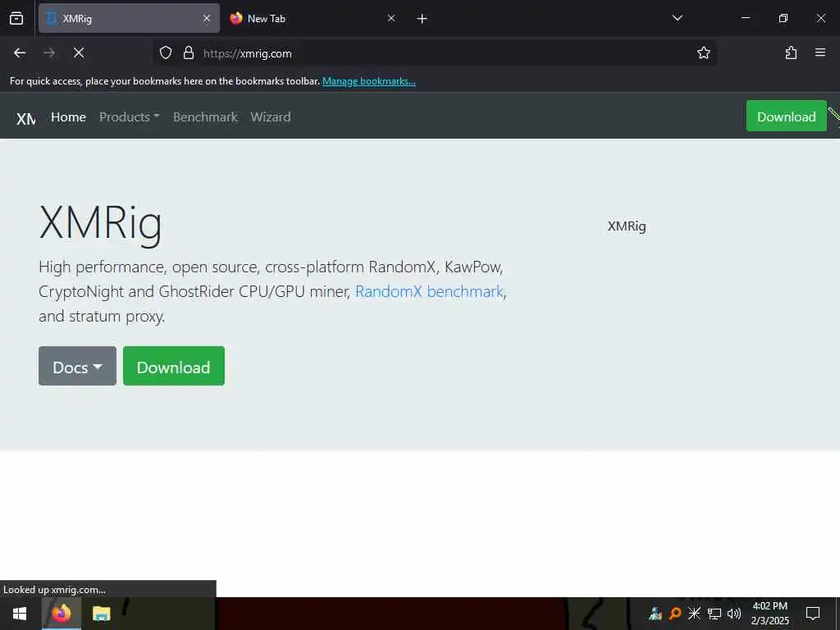Close the XMRig tab

(x=207, y=18)
